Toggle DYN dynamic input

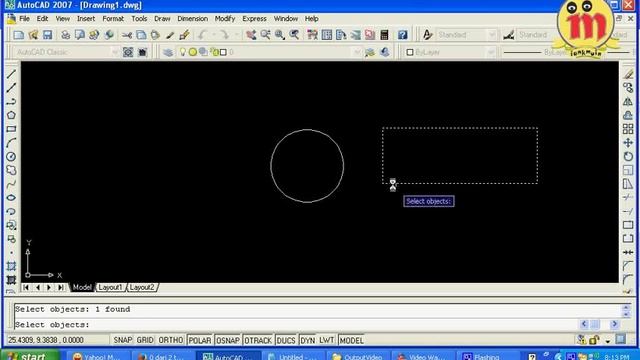tap(307, 340)
